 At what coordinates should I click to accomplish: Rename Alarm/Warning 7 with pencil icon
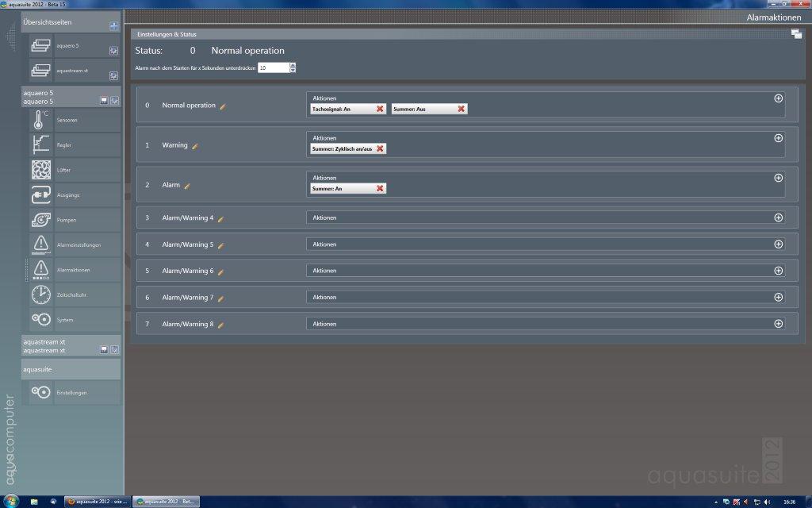click(x=220, y=298)
